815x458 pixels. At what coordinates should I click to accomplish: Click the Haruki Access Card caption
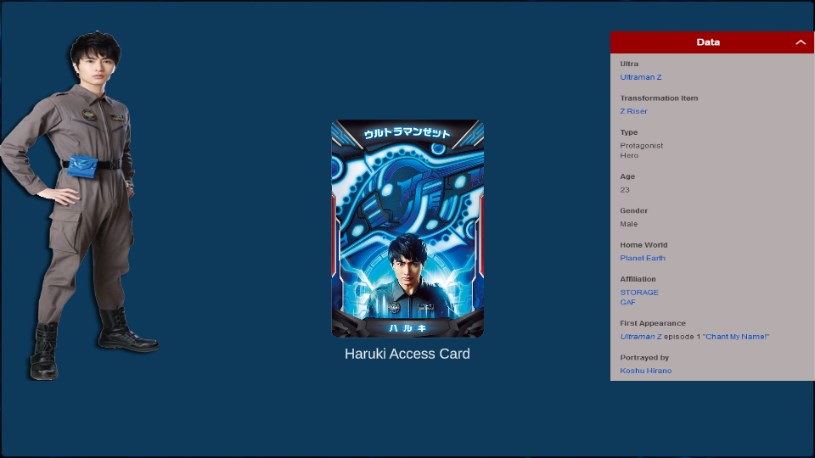(407, 354)
